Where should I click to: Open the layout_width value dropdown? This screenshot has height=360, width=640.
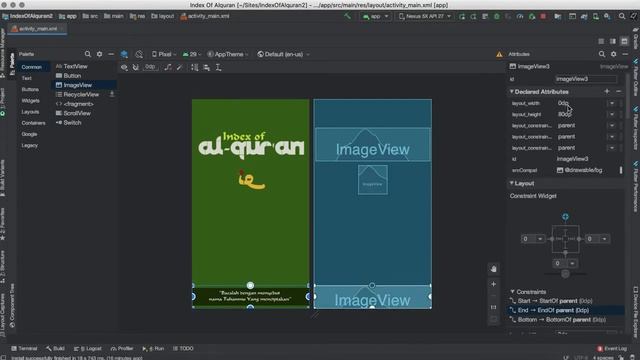pos(612,103)
